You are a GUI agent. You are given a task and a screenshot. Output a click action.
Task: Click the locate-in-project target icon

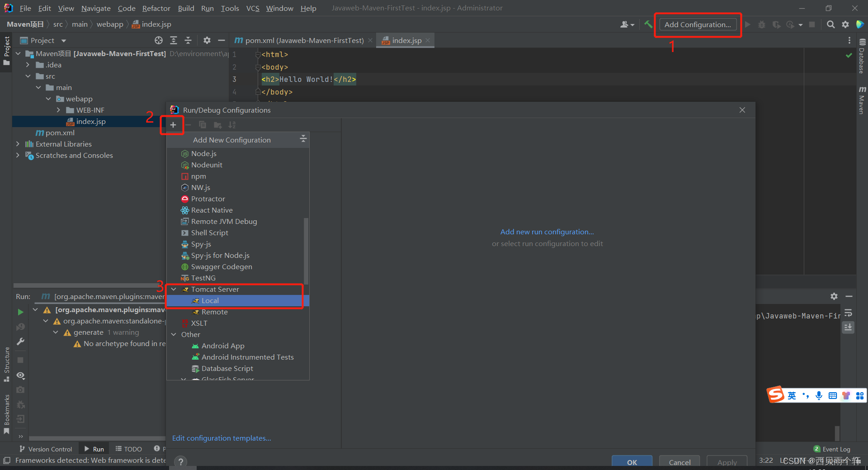[x=159, y=40]
